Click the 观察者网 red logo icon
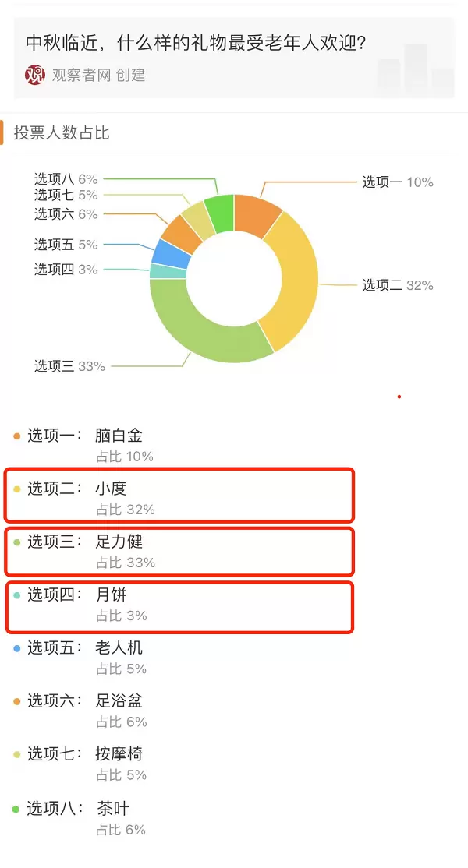468x868 pixels. click(35, 75)
